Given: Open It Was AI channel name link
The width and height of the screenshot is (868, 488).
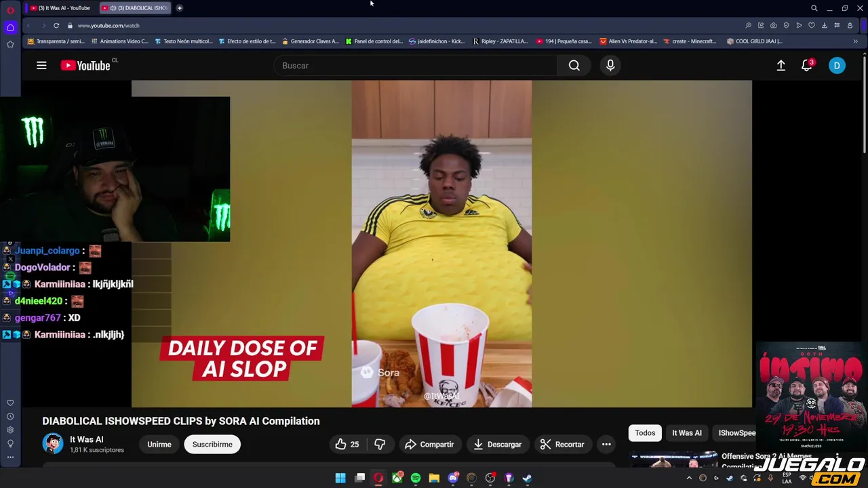Looking at the screenshot, I should pyautogui.click(x=87, y=439).
